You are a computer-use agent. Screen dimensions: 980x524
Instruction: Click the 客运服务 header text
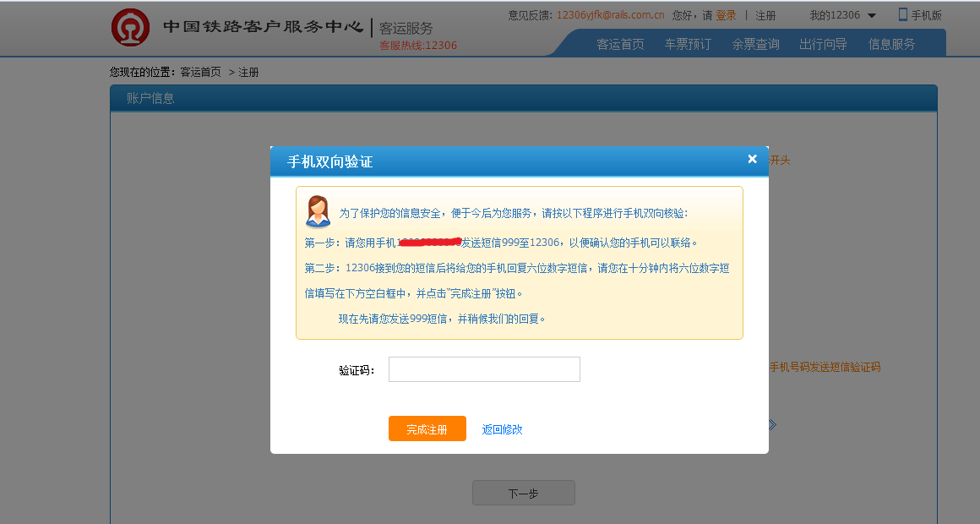(406, 28)
